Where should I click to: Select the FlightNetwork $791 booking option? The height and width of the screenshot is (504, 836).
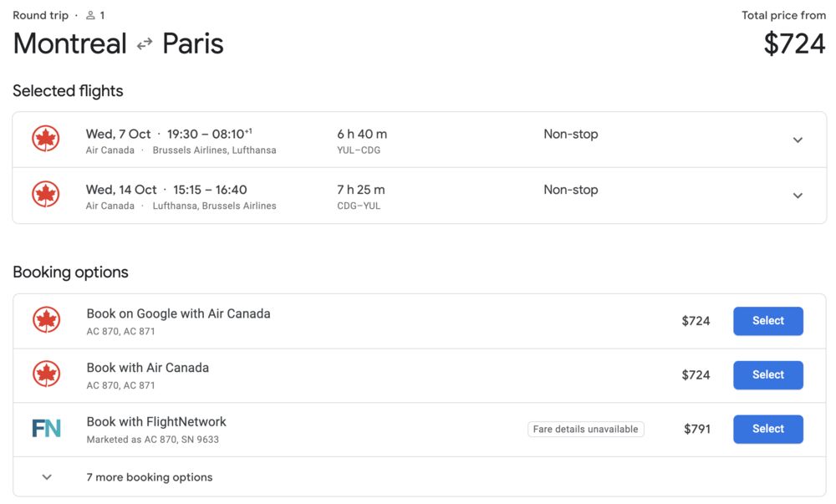coord(767,429)
